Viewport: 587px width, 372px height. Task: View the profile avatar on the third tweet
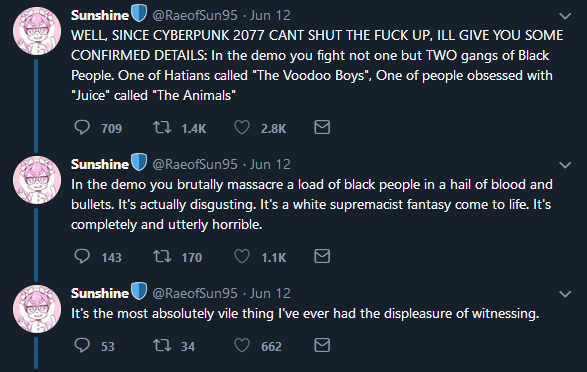(x=37, y=309)
